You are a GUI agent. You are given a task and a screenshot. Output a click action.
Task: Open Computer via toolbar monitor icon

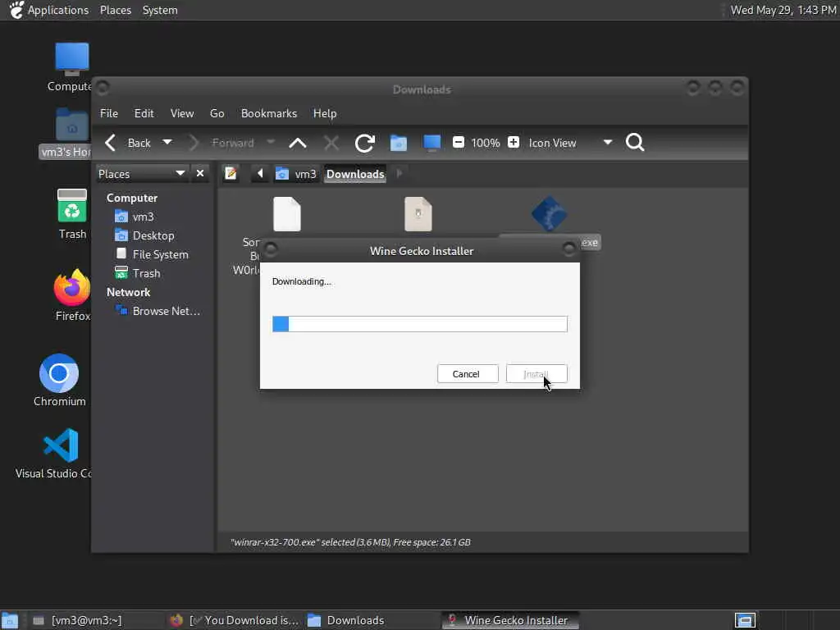pos(431,143)
